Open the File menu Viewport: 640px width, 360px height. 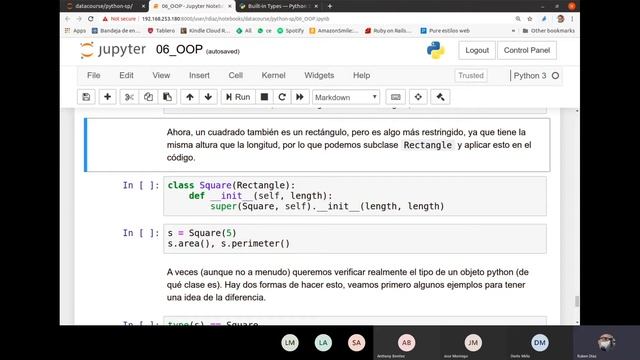click(x=93, y=76)
